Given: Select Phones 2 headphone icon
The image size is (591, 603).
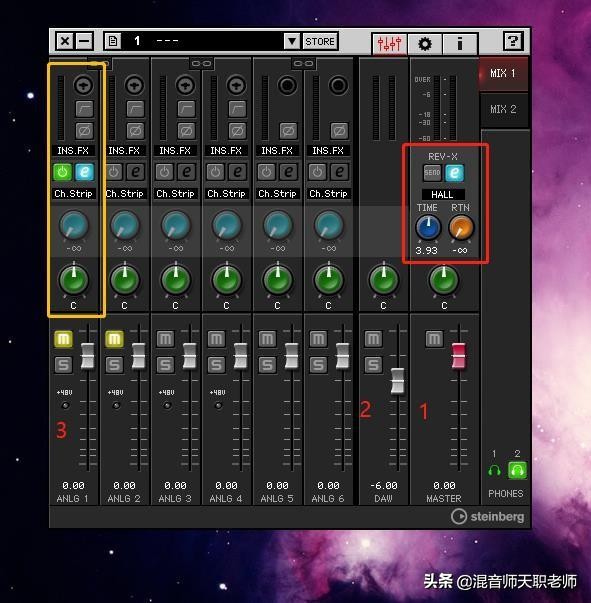Looking at the screenshot, I should (x=517, y=470).
